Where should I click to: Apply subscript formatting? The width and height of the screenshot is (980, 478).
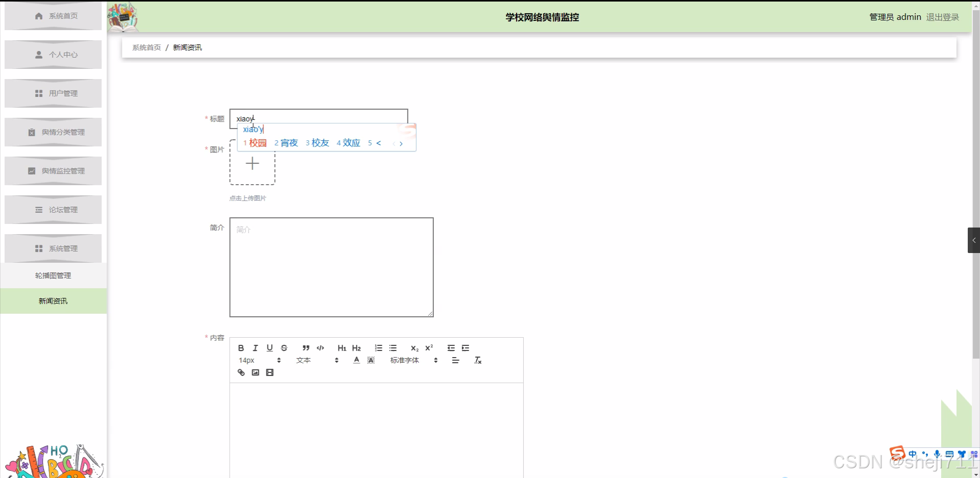[414, 348]
